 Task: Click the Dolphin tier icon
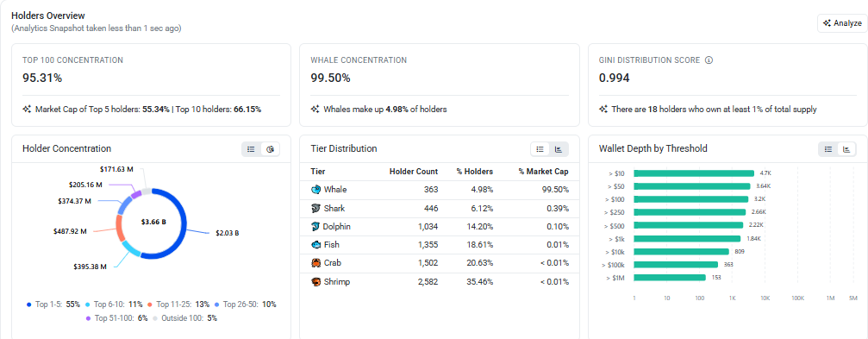pyautogui.click(x=315, y=227)
